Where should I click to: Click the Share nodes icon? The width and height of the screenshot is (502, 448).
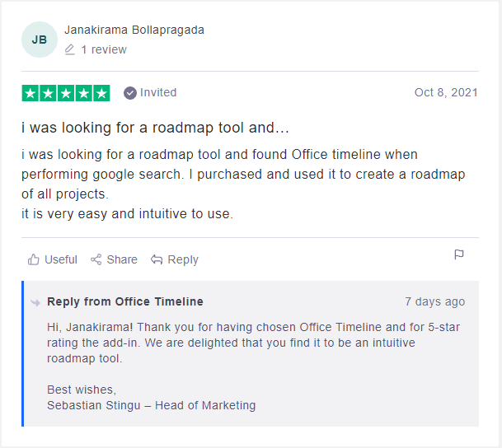pyautogui.click(x=96, y=259)
